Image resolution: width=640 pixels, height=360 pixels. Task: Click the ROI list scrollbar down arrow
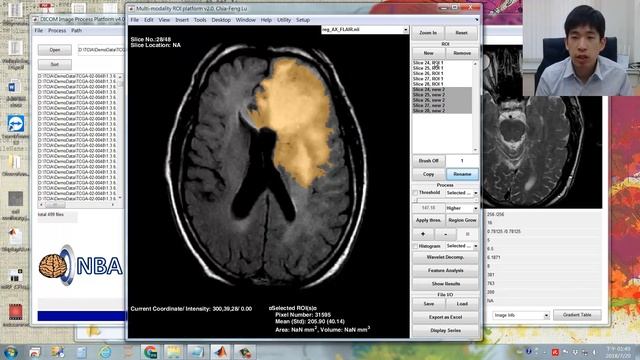(475, 150)
